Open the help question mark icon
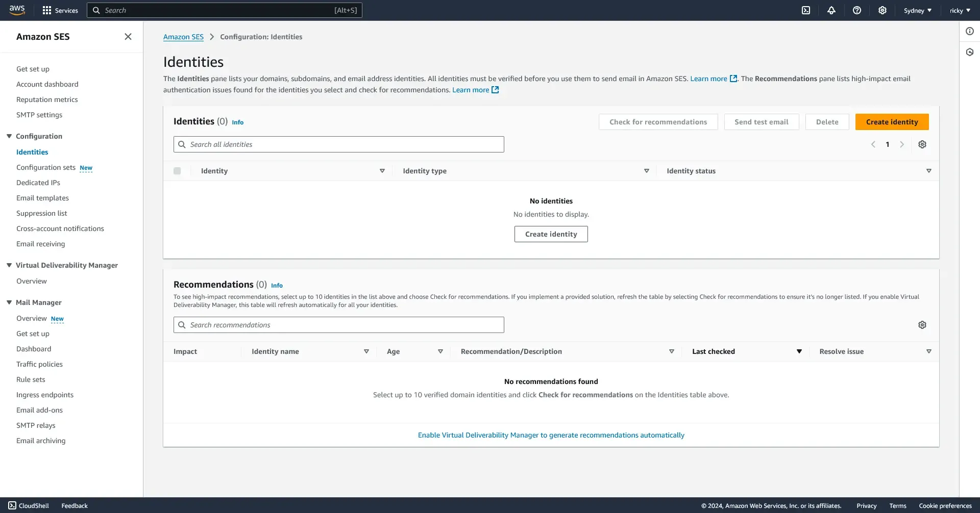Image resolution: width=980 pixels, height=513 pixels. pyautogui.click(x=857, y=10)
